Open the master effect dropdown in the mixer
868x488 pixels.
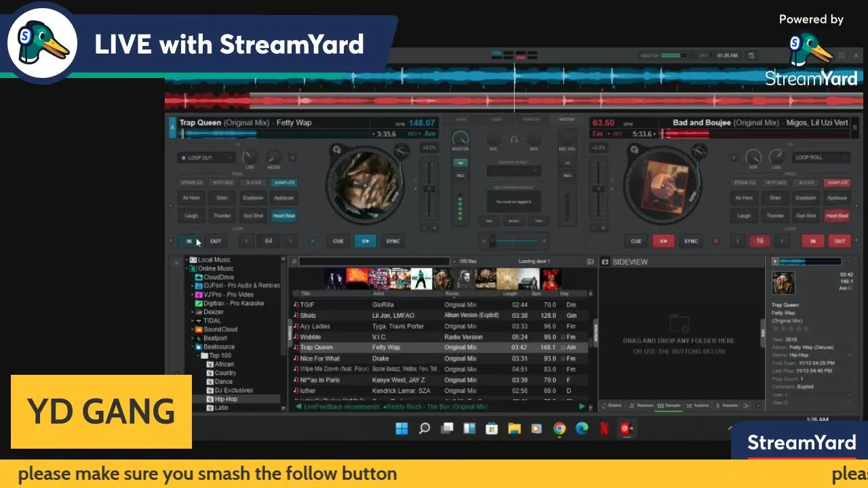(x=513, y=171)
